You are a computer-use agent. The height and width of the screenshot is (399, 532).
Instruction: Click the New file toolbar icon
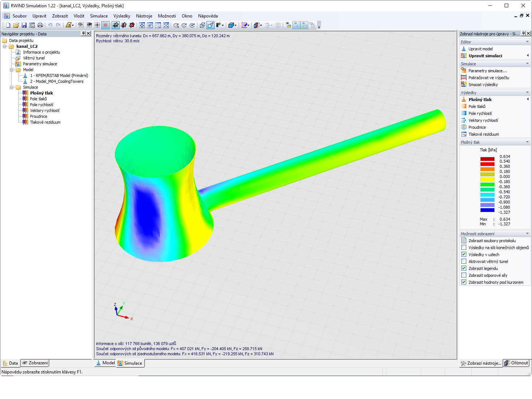click(x=8, y=25)
